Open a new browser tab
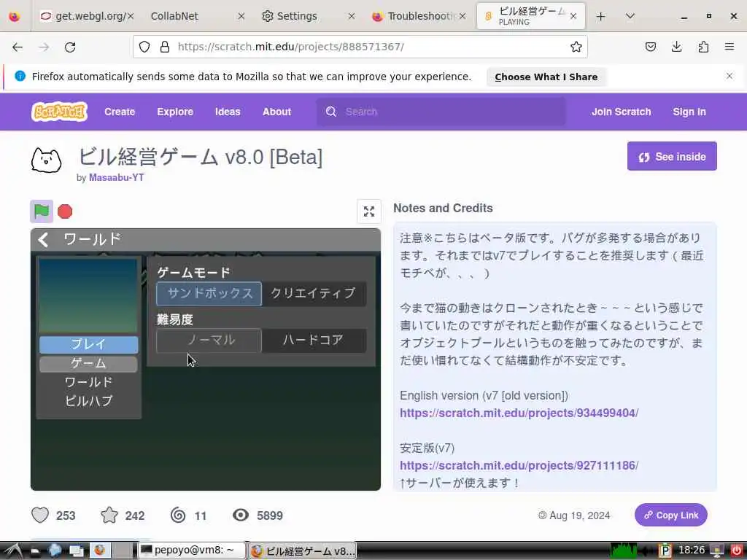The height and width of the screenshot is (560, 747). click(601, 17)
